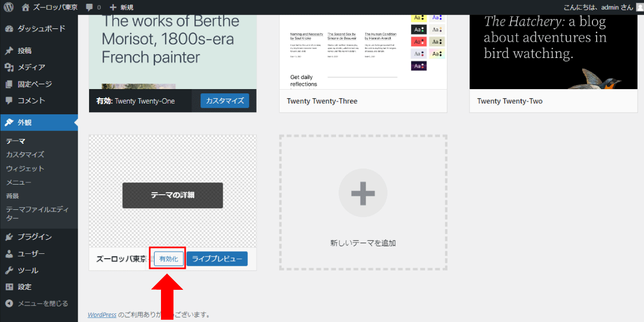Select テーマ submenu item
The height and width of the screenshot is (322, 644).
[16, 141]
